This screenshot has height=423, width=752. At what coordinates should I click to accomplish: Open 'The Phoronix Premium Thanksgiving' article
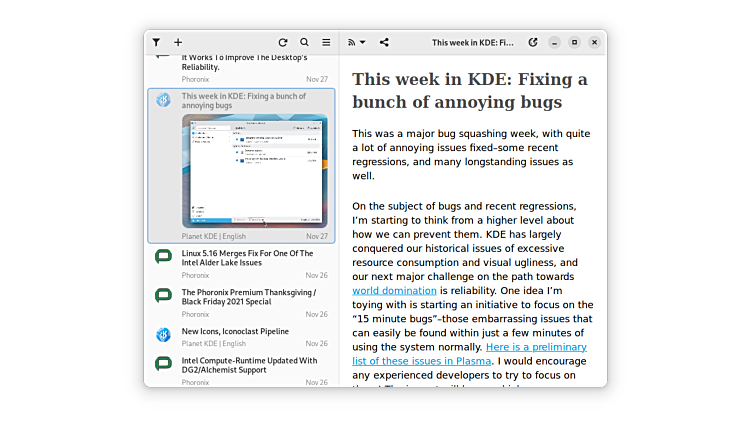click(x=248, y=298)
